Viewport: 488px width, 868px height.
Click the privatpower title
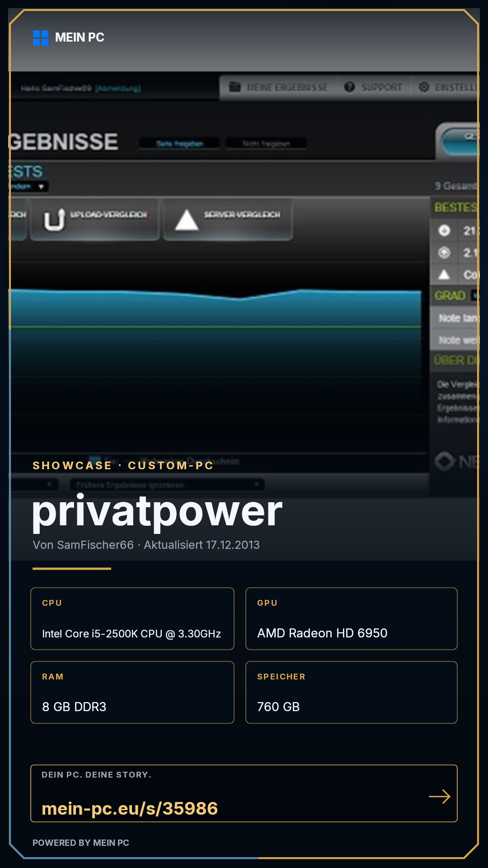point(157,512)
